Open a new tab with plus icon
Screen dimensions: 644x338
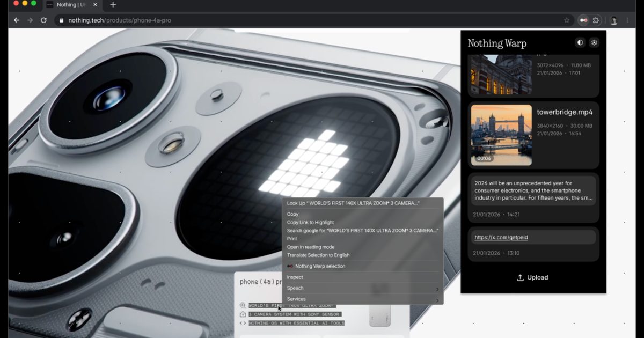click(x=113, y=5)
